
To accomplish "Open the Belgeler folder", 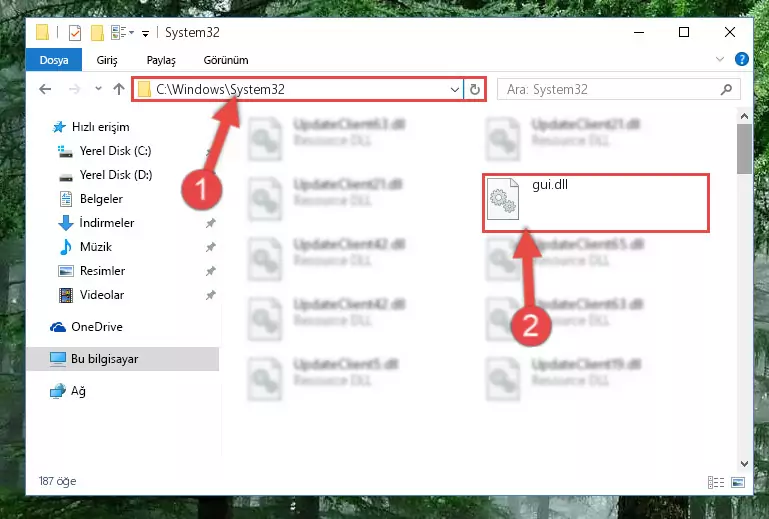I will point(101,199).
